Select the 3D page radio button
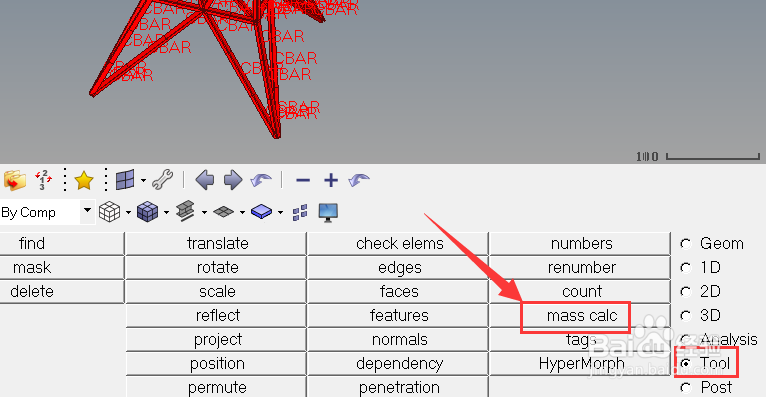The image size is (766, 397). 686,315
